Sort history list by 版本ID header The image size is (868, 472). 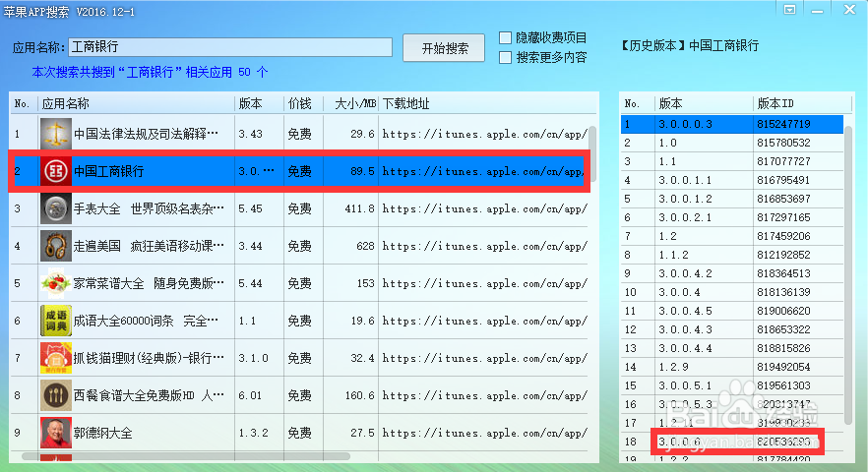pyautogui.click(x=801, y=103)
